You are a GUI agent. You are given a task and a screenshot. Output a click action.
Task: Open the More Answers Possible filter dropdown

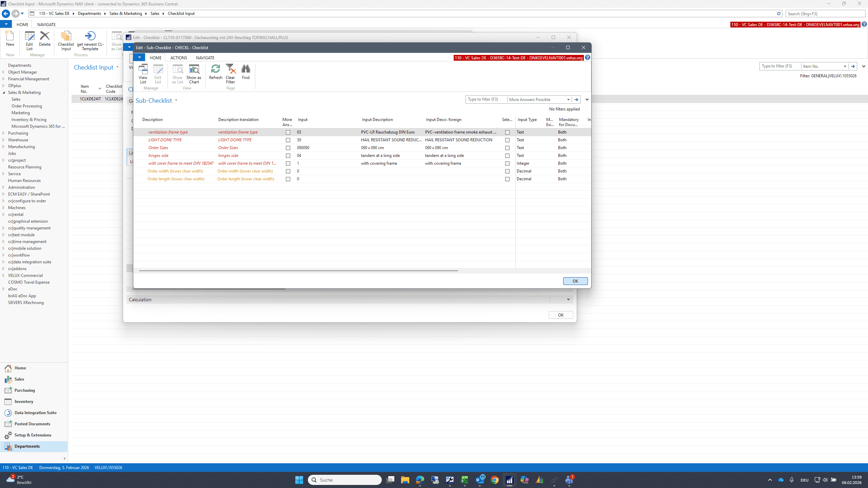click(x=568, y=100)
